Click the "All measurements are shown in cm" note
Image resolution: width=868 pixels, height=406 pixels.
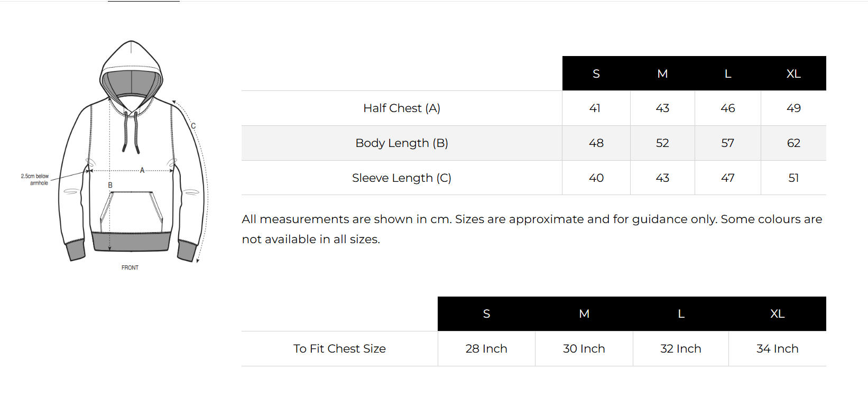point(532,229)
